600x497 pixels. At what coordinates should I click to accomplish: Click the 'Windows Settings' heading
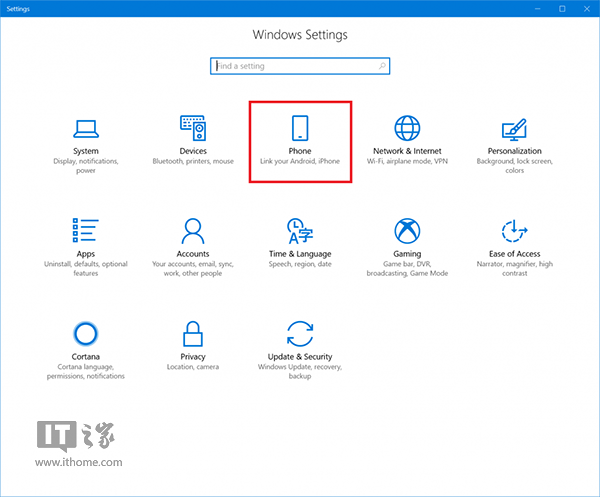click(300, 35)
